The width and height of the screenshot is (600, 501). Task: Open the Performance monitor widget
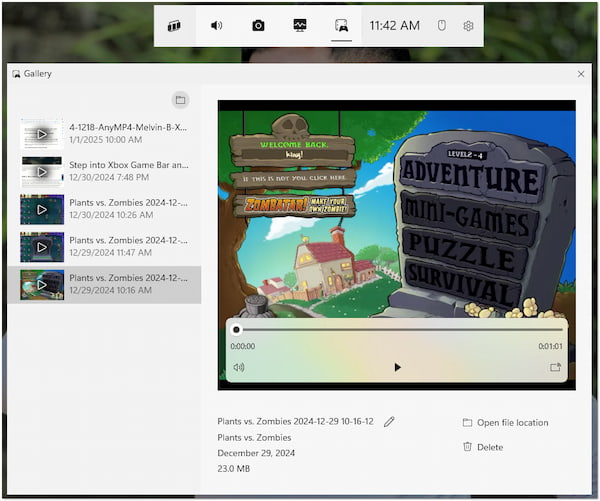(x=300, y=26)
